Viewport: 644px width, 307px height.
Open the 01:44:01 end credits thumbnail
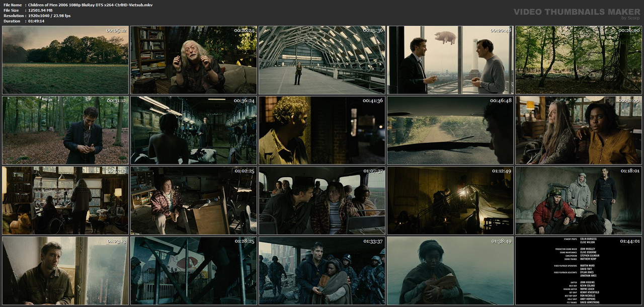579,271
